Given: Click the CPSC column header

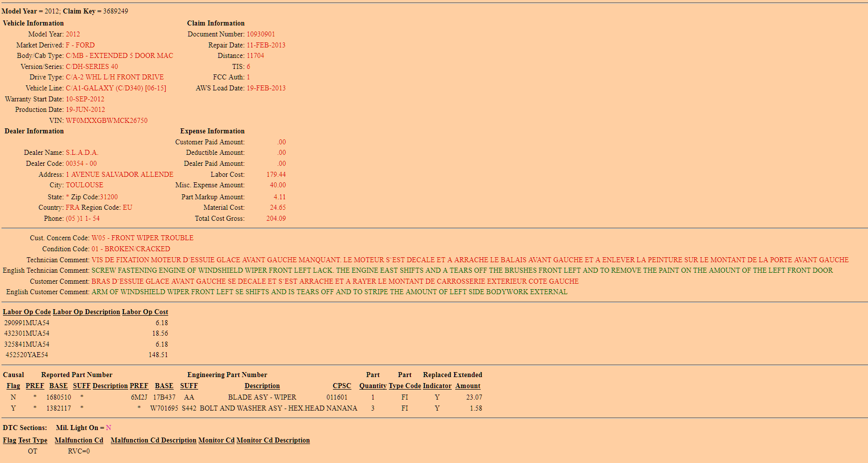Looking at the screenshot, I should 341,386.
